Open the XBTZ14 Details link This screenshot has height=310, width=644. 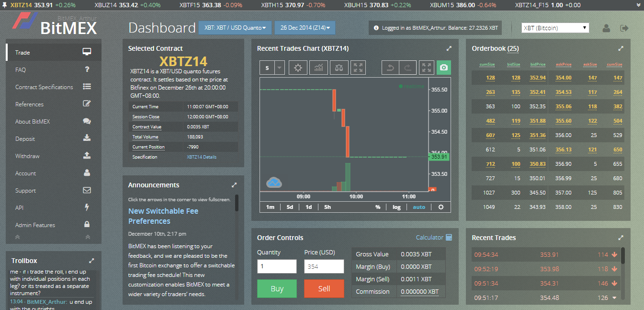[202, 157]
